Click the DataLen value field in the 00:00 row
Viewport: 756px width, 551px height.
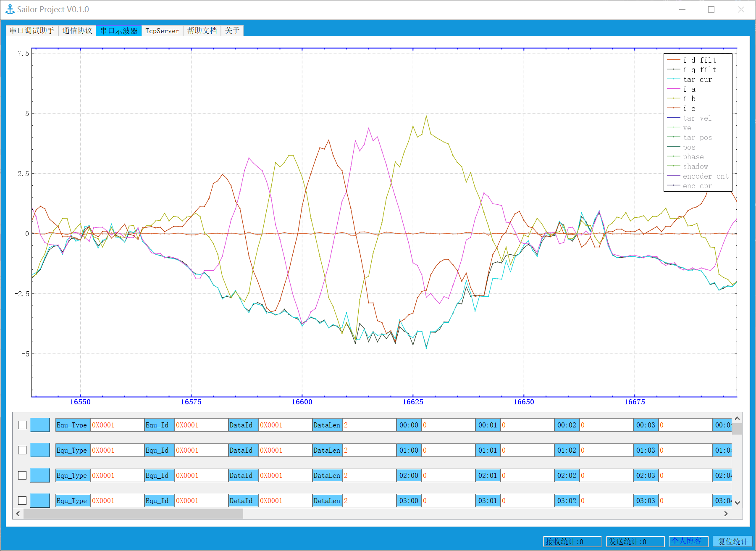tap(369, 425)
